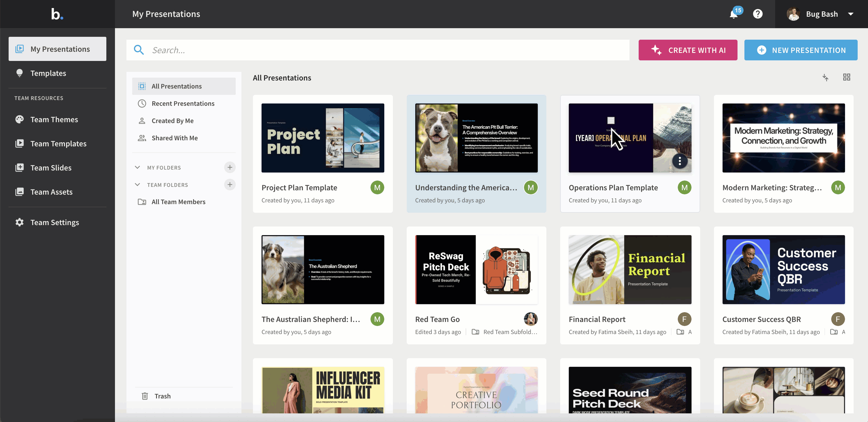Open the Project Plan Template thumbnail
The width and height of the screenshot is (868, 422).
click(323, 138)
